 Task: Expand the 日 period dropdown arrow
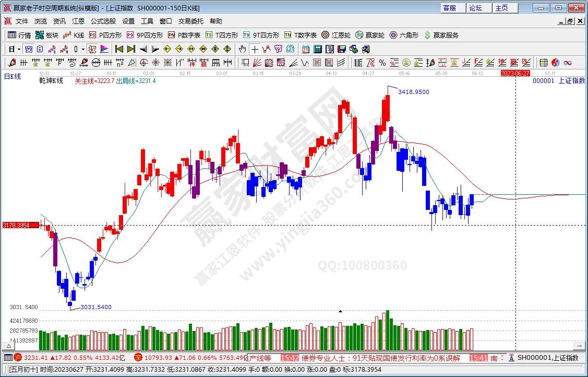(19, 49)
